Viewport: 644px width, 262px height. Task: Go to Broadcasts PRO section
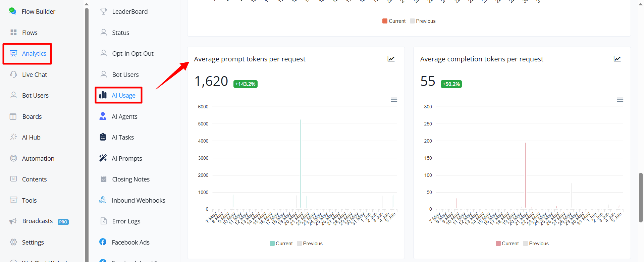coord(39,221)
